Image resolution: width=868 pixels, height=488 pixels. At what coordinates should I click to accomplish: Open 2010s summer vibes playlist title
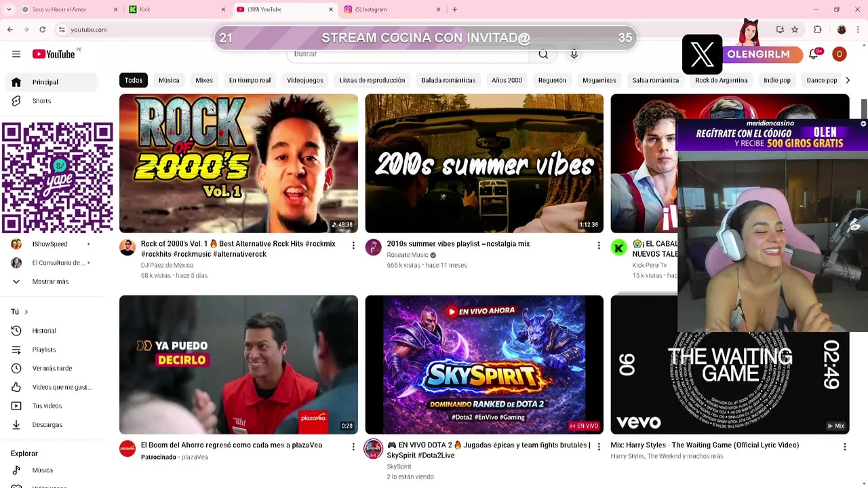point(458,244)
